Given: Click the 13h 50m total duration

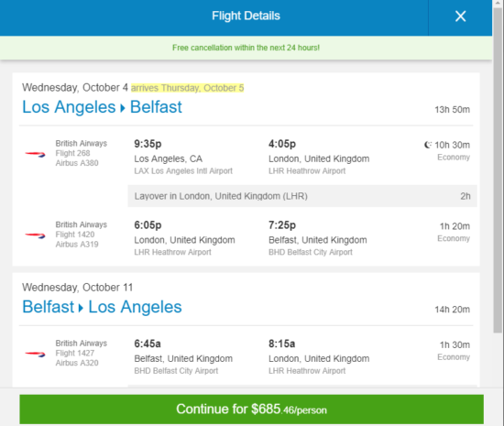Looking at the screenshot, I should 453,110.
